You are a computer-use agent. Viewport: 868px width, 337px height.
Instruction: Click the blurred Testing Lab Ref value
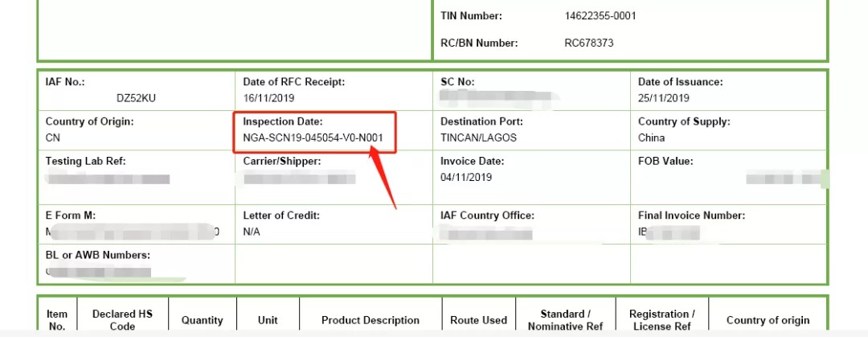[x=108, y=179]
